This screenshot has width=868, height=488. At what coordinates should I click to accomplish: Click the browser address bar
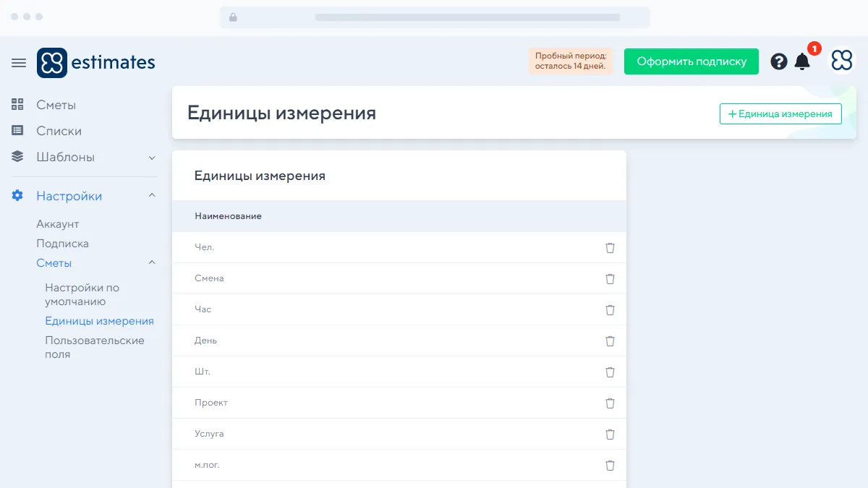tap(435, 17)
